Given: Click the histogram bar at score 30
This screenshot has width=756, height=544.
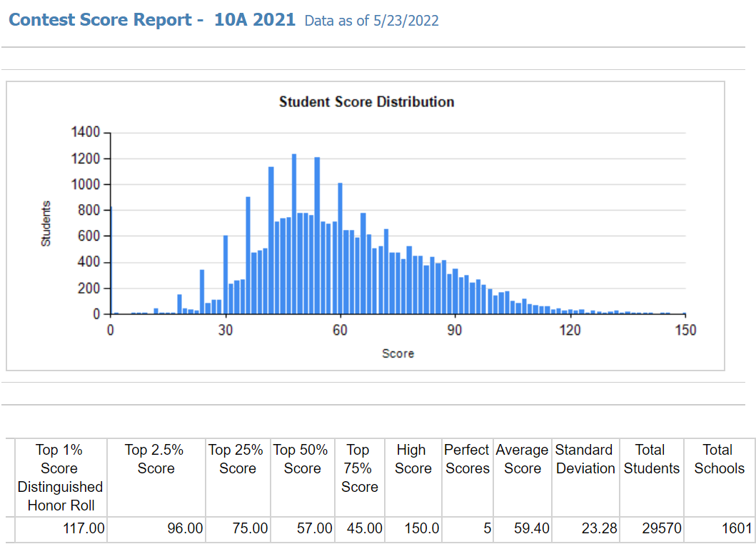Looking at the screenshot, I should 225,275.
